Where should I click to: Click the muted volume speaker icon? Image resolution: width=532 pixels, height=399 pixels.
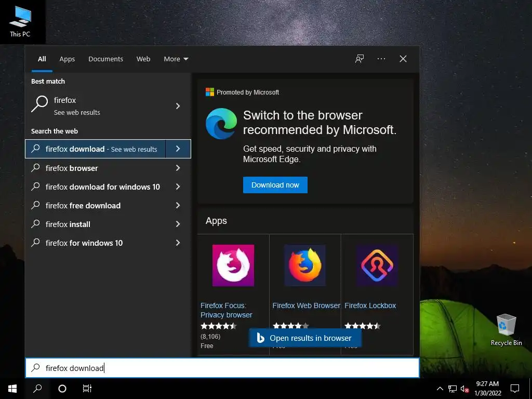[x=464, y=389]
